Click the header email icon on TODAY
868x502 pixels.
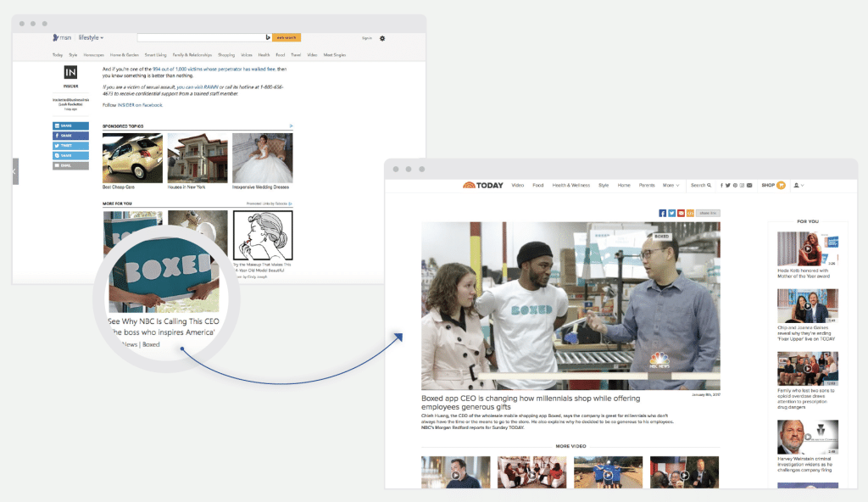(749, 185)
